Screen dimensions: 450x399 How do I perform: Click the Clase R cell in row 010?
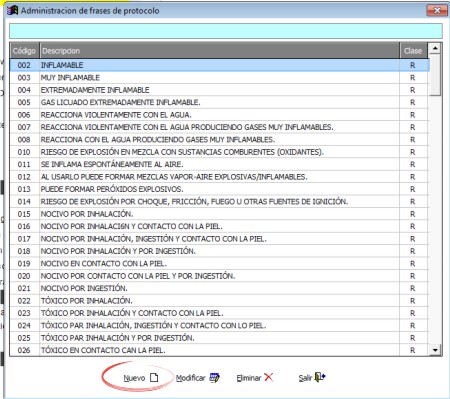pyautogui.click(x=413, y=152)
